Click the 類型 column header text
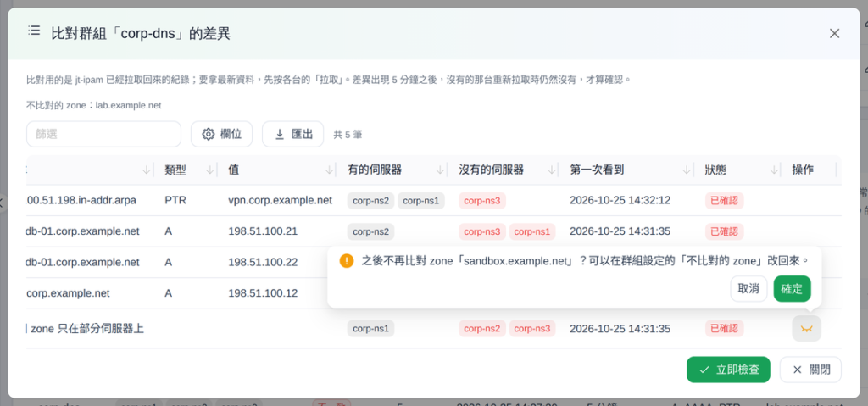The height and width of the screenshot is (406, 868). pos(175,170)
